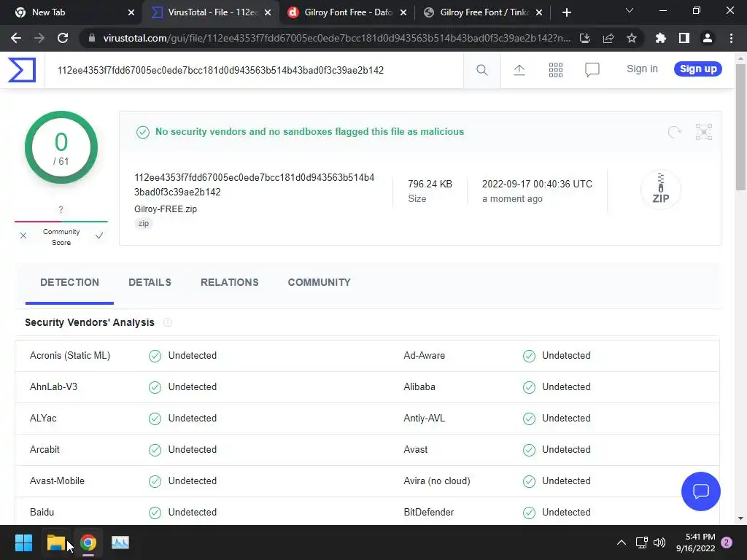Viewport: 747px width, 560px height.
Task: Expand hidden system tray icons chevron
Action: [x=622, y=542]
